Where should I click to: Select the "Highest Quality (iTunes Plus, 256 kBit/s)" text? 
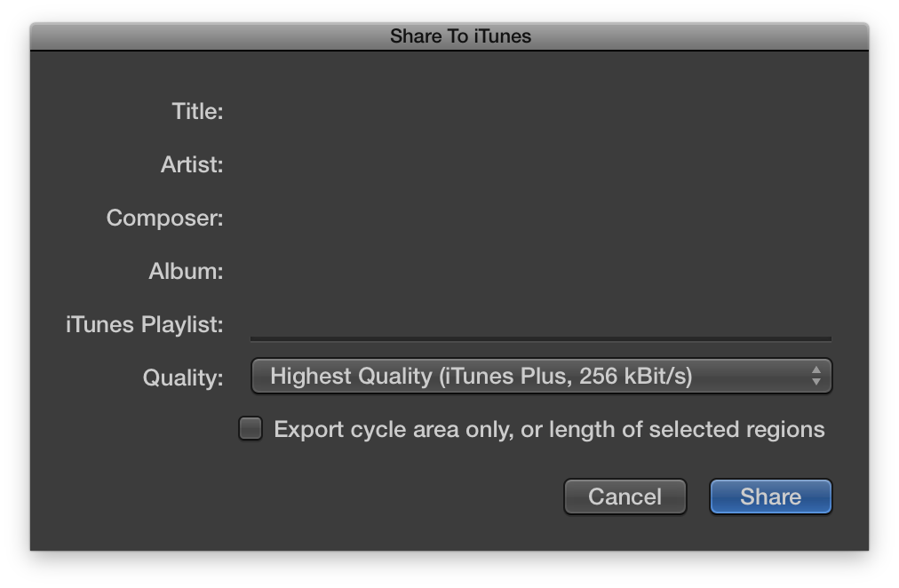tap(481, 377)
